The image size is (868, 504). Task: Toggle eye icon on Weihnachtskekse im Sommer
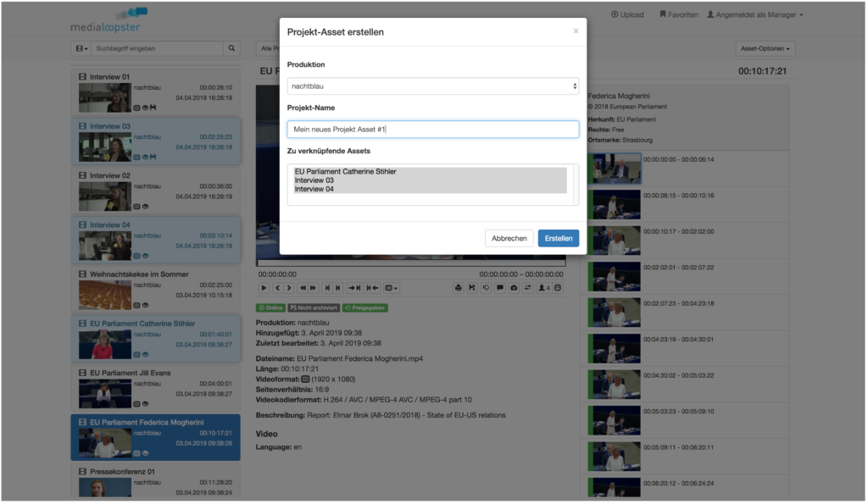pyautogui.click(x=144, y=304)
